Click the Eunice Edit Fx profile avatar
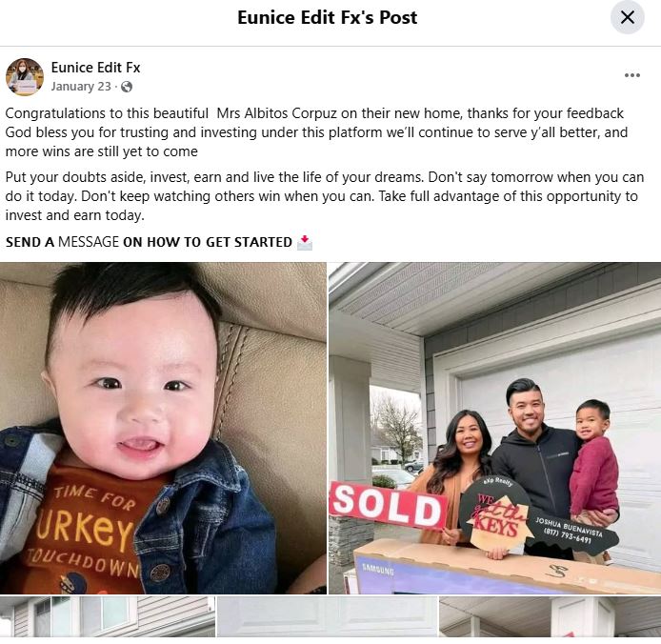This screenshot has height=644, width=661. point(25,77)
